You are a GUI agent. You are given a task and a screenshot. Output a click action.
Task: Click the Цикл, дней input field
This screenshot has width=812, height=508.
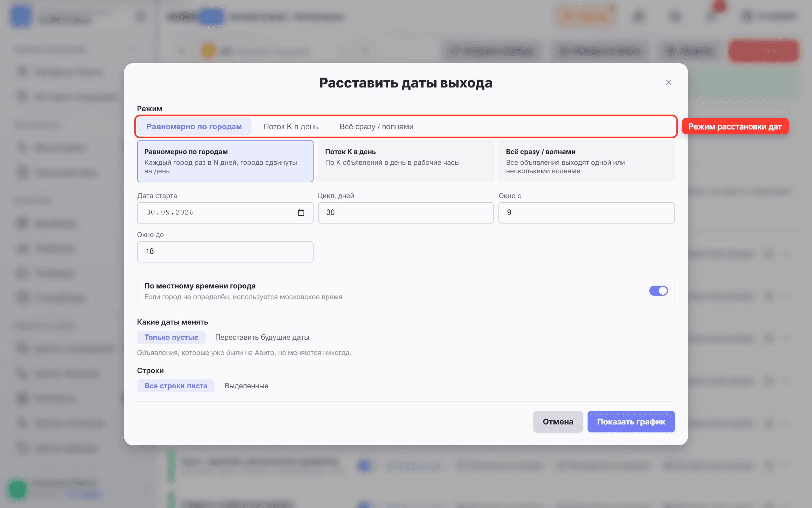(x=406, y=213)
